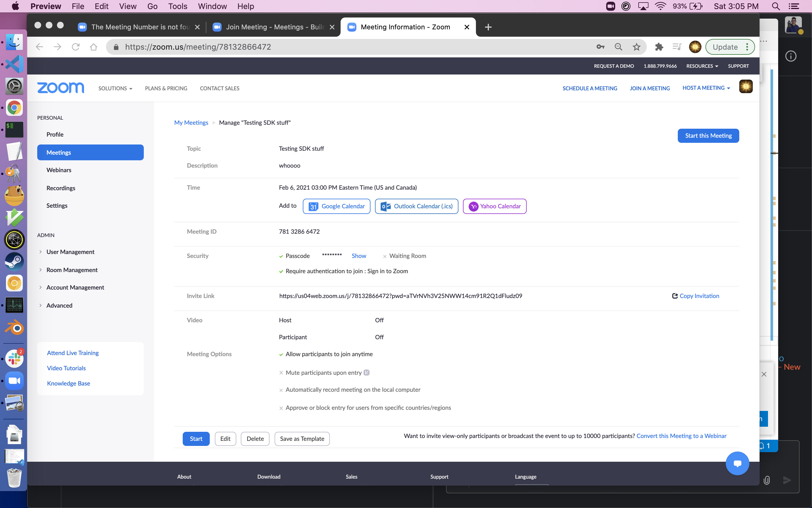The height and width of the screenshot is (508, 812).
Task: Open Finder from the dock
Action: [x=14, y=43]
